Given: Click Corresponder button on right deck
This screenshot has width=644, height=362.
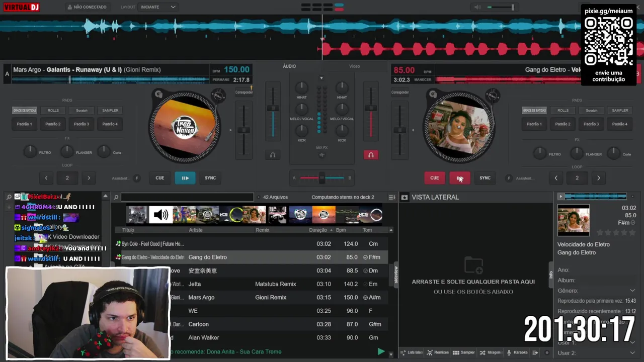Looking at the screenshot, I should point(400,92).
